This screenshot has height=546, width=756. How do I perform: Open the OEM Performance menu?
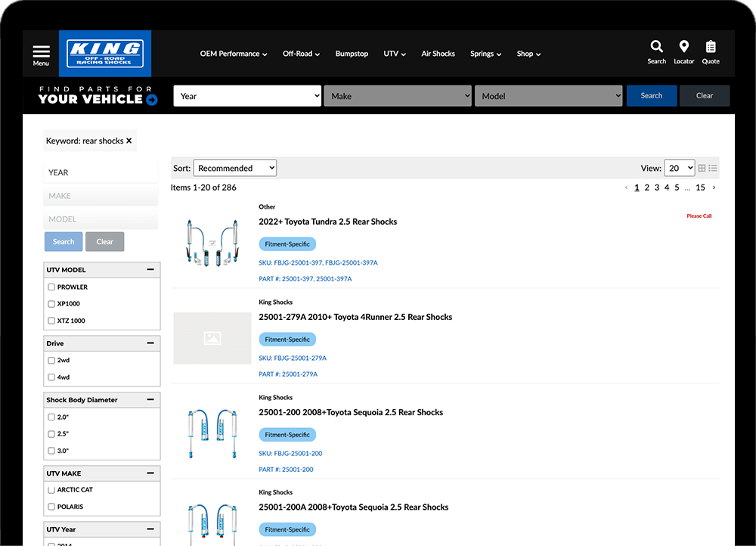click(233, 54)
